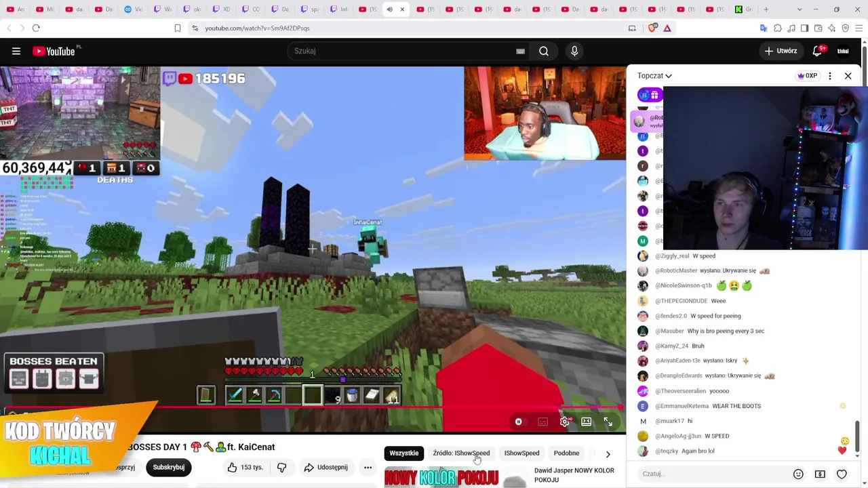Open Leo AI assistant icon
Image resolution: width=868 pixels, height=488 pixels.
[832, 28]
